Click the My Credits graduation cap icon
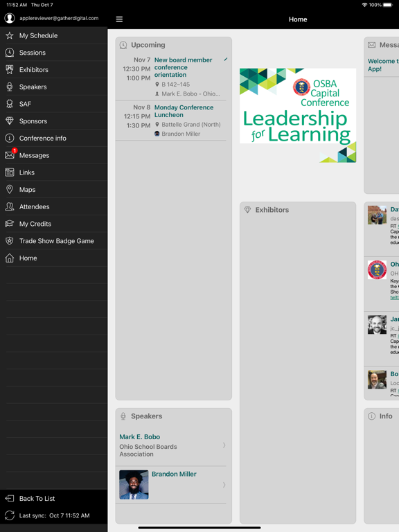The height and width of the screenshot is (532, 399). (10, 224)
